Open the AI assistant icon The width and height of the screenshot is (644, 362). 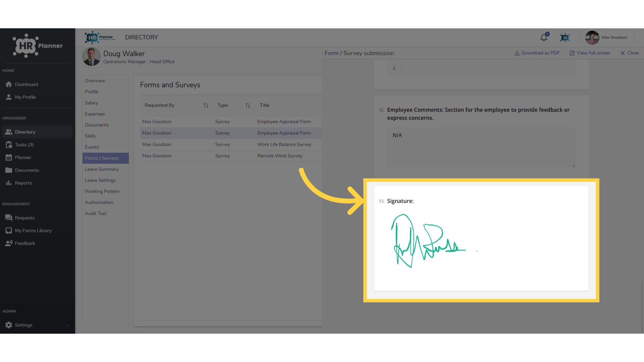(x=565, y=38)
